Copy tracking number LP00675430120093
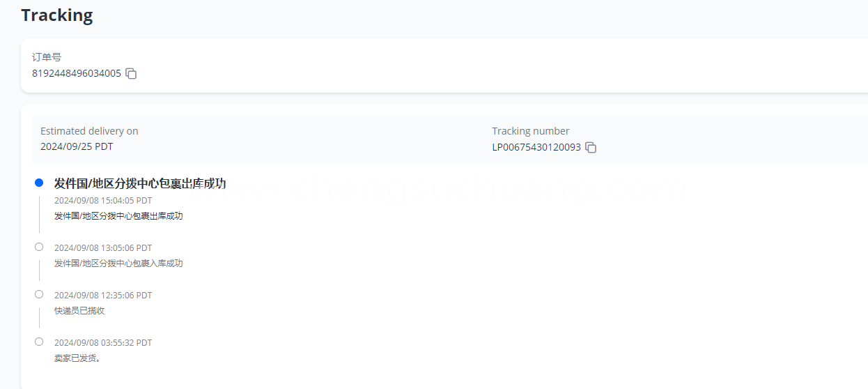This screenshot has height=389, width=868. [591, 147]
